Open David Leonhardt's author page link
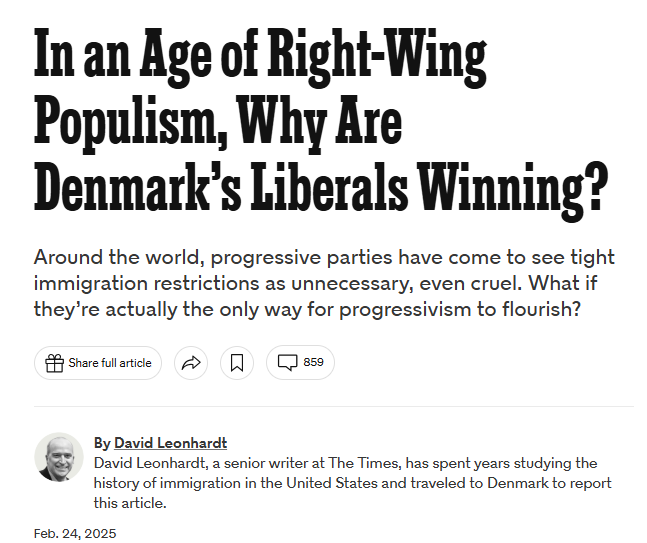The image size is (647, 543). tap(170, 443)
